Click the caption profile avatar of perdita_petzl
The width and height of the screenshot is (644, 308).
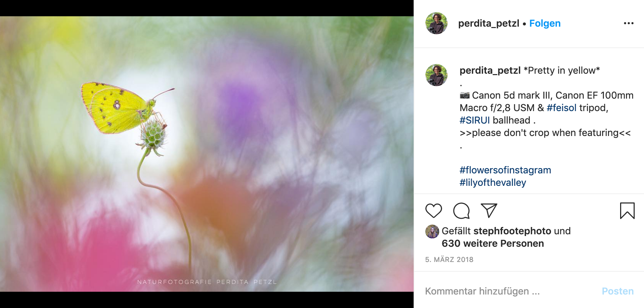point(436,75)
